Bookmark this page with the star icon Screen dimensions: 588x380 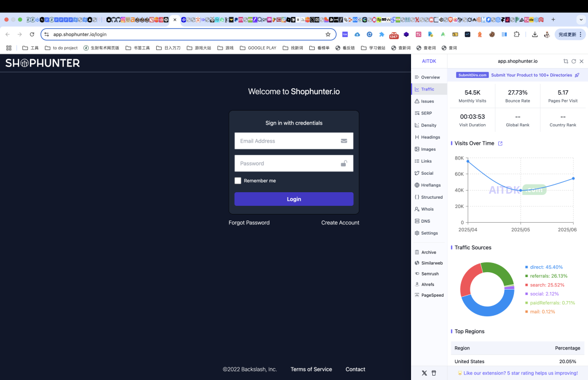click(328, 34)
